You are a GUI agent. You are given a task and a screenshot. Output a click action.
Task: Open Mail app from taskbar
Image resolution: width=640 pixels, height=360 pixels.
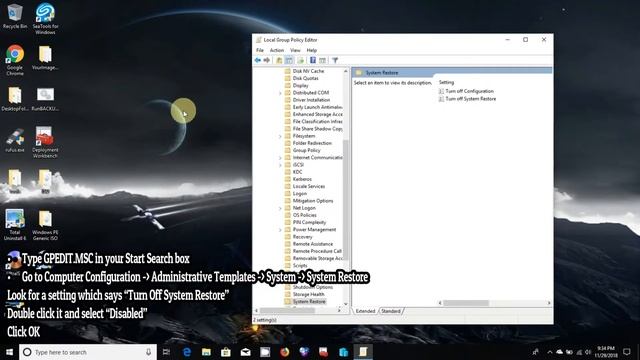pyautogui.click(x=245, y=352)
